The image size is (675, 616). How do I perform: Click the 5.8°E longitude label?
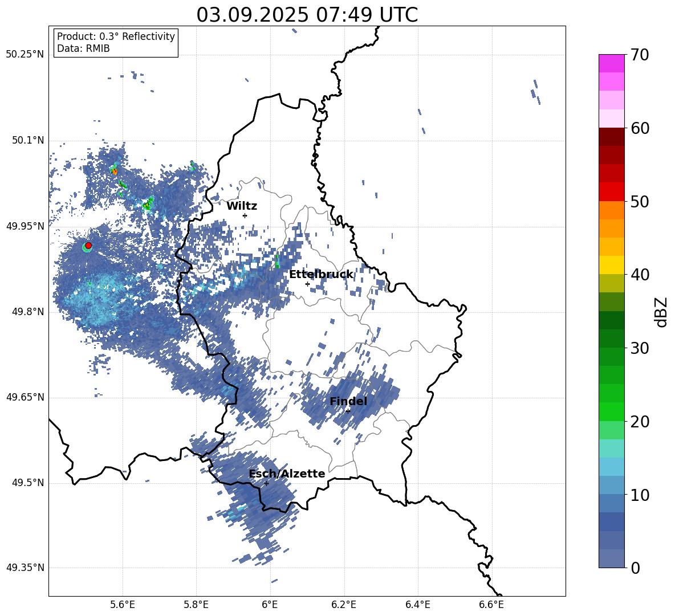pyautogui.click(x=196, y=605)
